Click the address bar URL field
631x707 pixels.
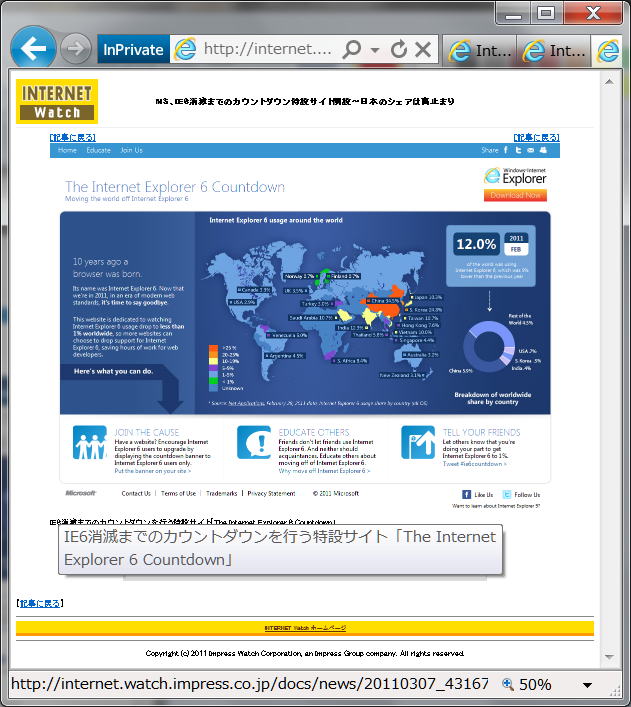tap(267, 49)
